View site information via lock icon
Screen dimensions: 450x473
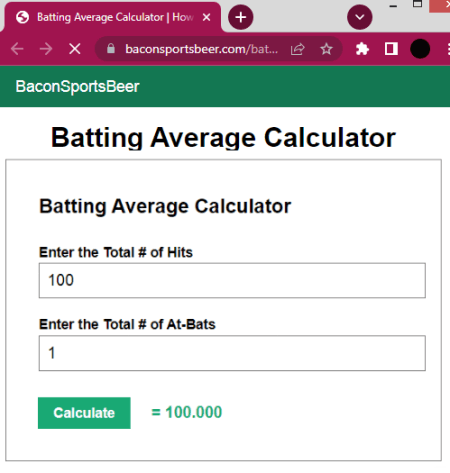coord(111,49)
